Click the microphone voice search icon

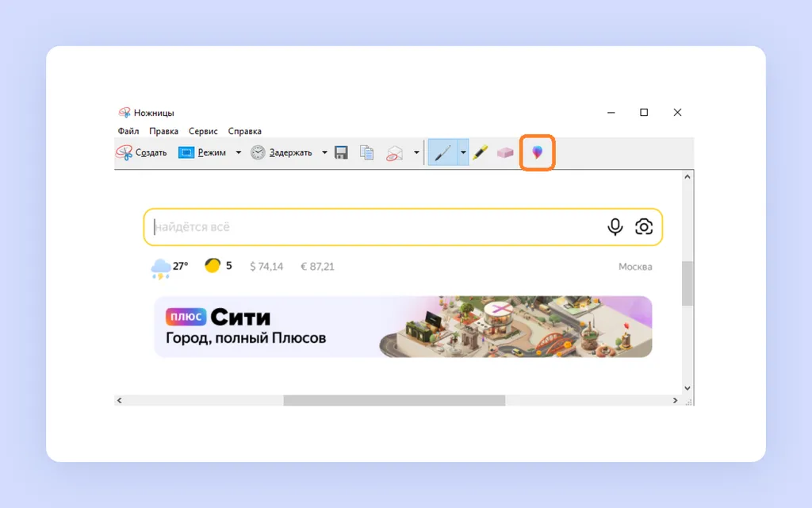click(615, 227)
